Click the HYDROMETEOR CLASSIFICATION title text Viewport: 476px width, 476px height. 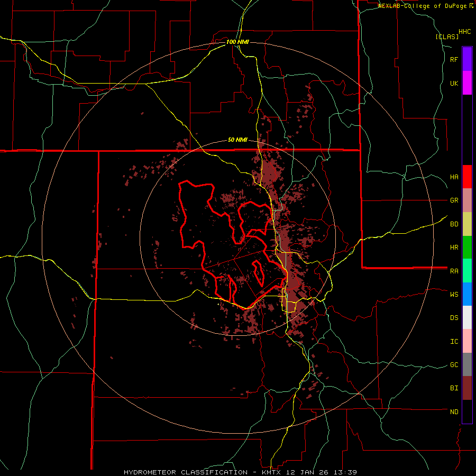click(x=186, y=472)
